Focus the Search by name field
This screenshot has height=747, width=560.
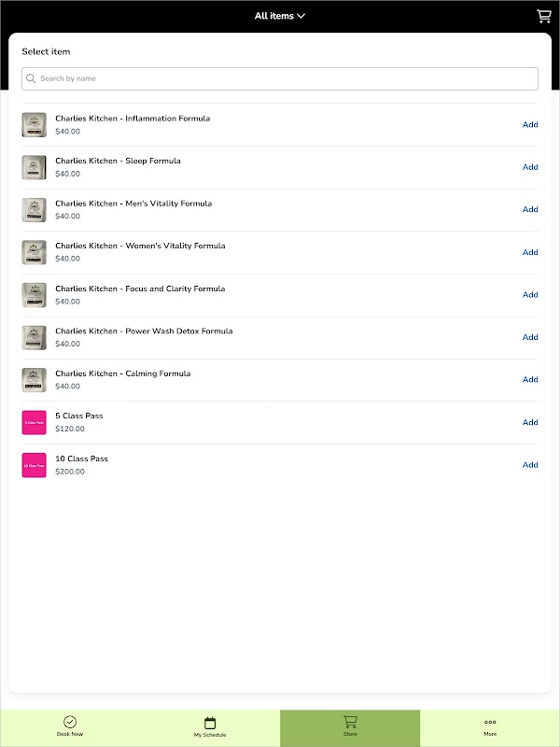pos(280,78)
